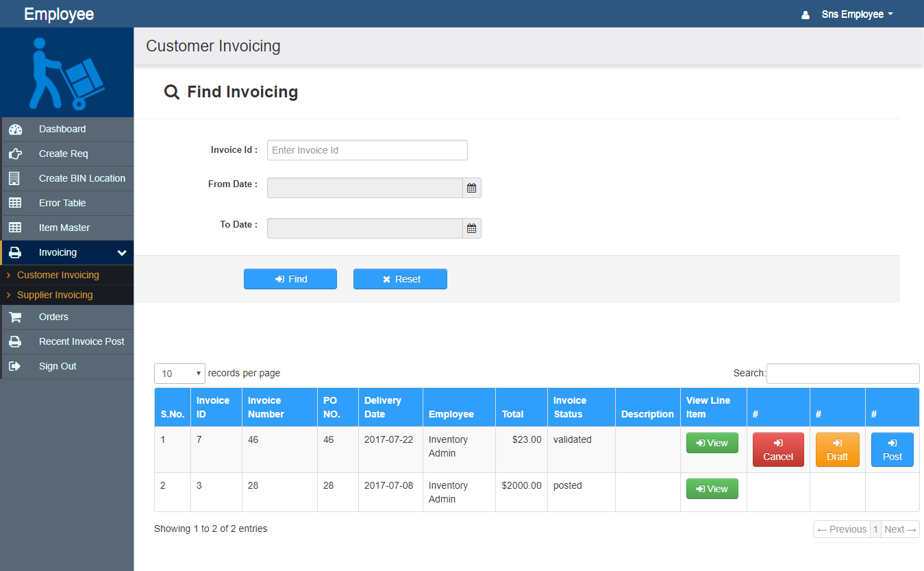
Task: Open the Sns Employee account dropdown
Action: click(x=857, y=14)
